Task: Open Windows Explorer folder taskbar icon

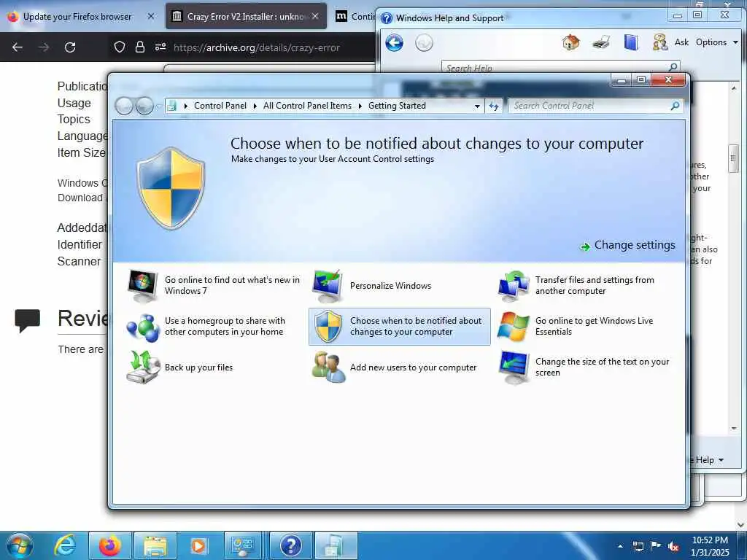Action: click(155, 545)
